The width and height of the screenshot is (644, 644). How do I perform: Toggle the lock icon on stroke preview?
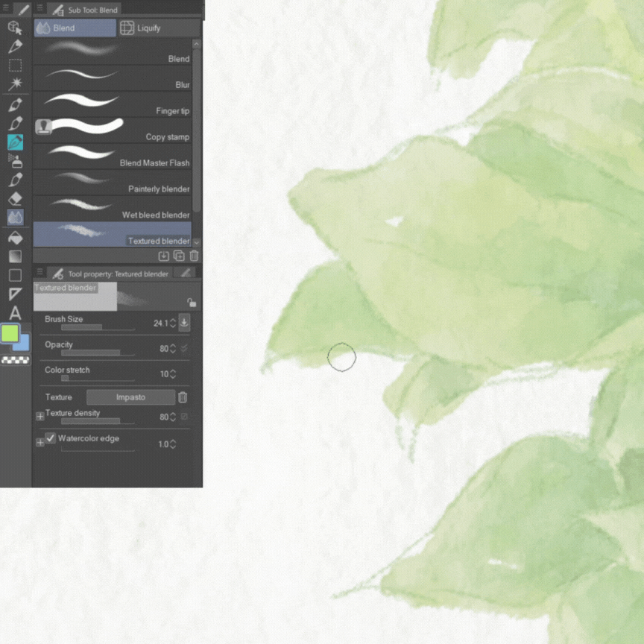pos(192,303)
